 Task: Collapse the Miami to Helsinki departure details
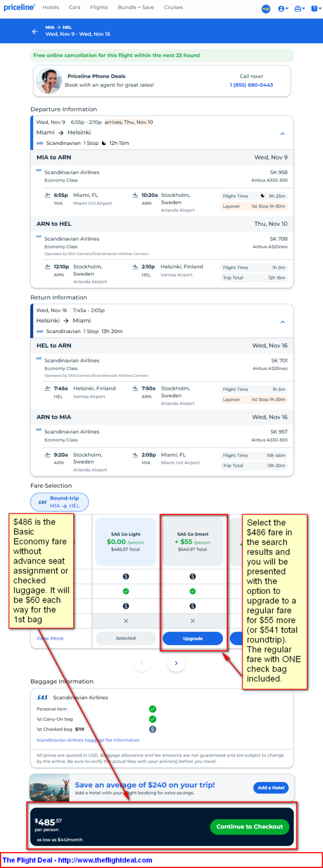(x=283, y=134)
